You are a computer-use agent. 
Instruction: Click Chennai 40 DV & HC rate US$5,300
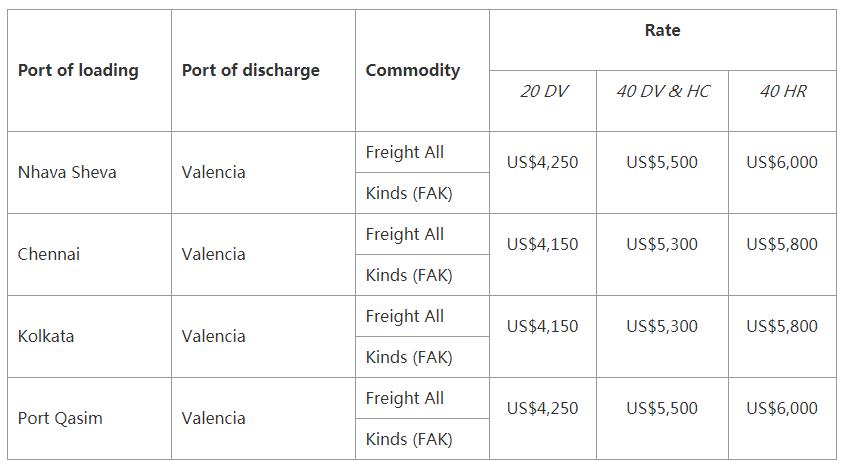tap(661, 244)
